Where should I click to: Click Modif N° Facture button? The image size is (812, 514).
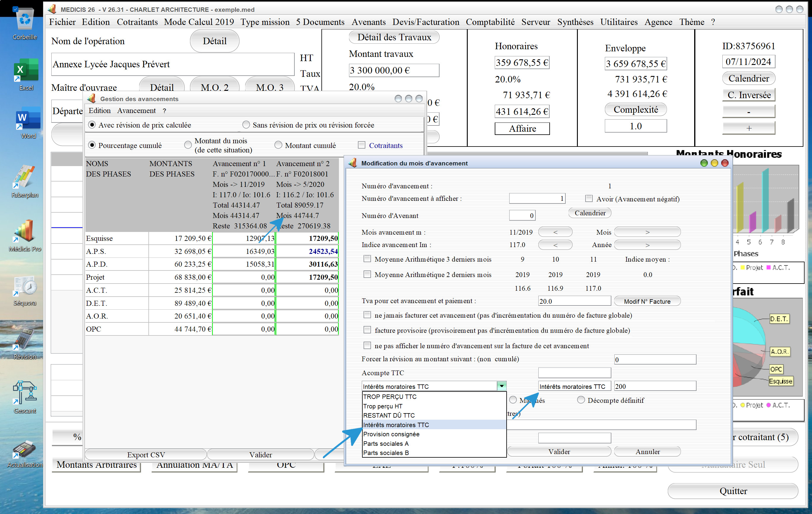click(x=647, y=301)
